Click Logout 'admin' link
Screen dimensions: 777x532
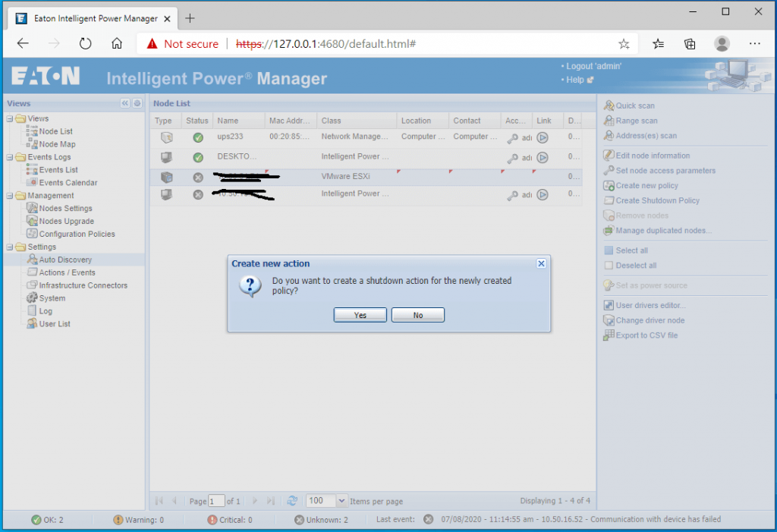tap(593, 67)
